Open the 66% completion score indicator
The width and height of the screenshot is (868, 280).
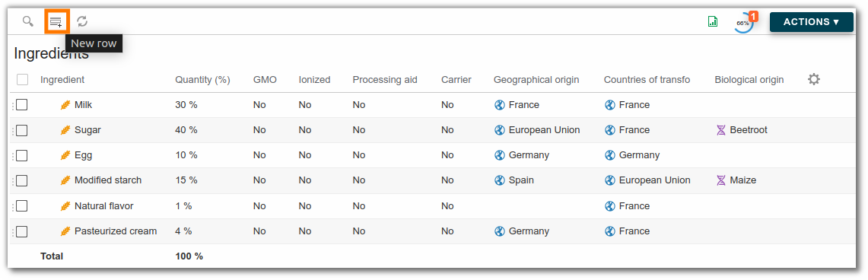click(x=743, y=23)
